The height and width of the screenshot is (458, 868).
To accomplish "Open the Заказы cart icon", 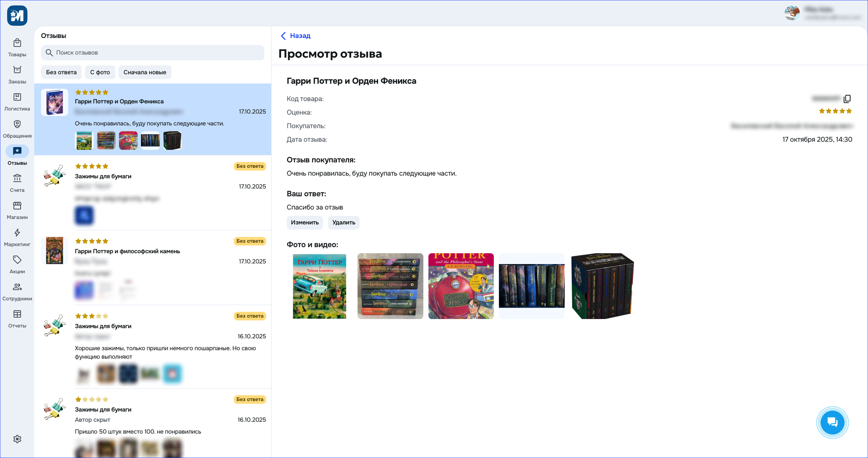I will coord(17,70).
